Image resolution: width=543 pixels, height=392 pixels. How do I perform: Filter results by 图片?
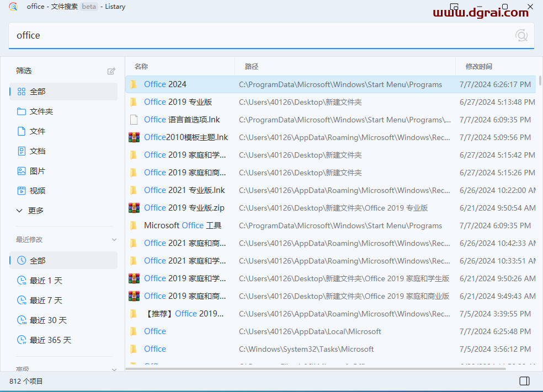[63, 171]
